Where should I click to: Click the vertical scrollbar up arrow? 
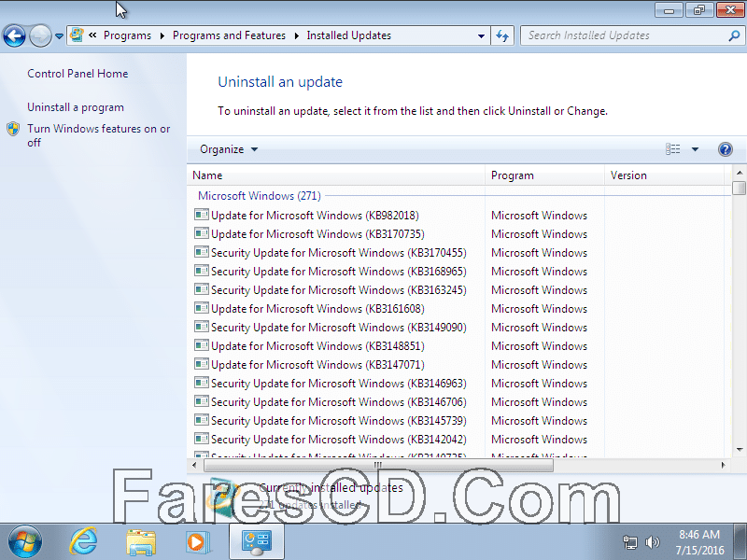(x=740, y=173)
